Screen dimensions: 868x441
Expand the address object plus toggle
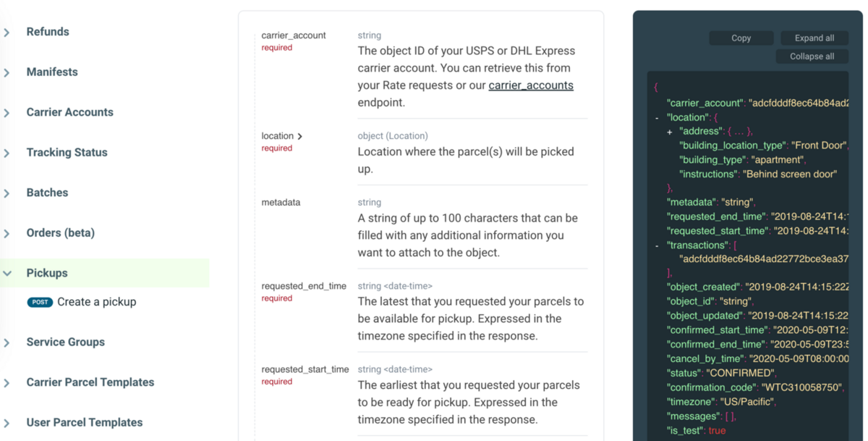tap(670, 132)
